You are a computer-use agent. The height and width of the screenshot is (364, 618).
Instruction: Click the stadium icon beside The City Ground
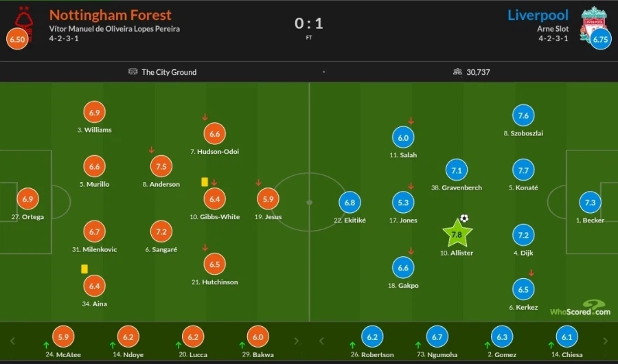[x=133, y=71]
